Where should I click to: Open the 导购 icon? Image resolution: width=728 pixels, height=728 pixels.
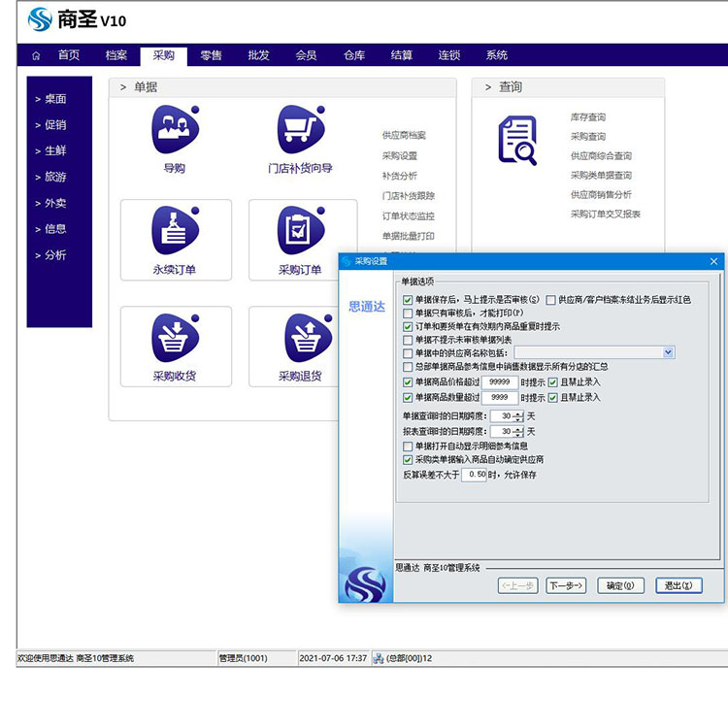click(x=175, y=129)
